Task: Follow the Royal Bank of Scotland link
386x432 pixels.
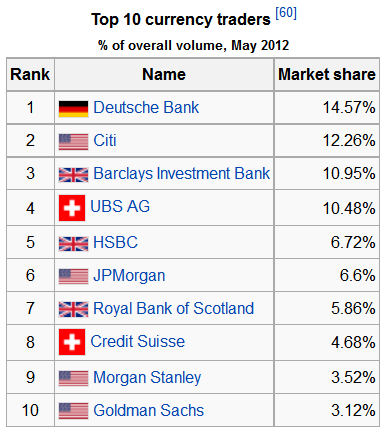Action: 173,308
